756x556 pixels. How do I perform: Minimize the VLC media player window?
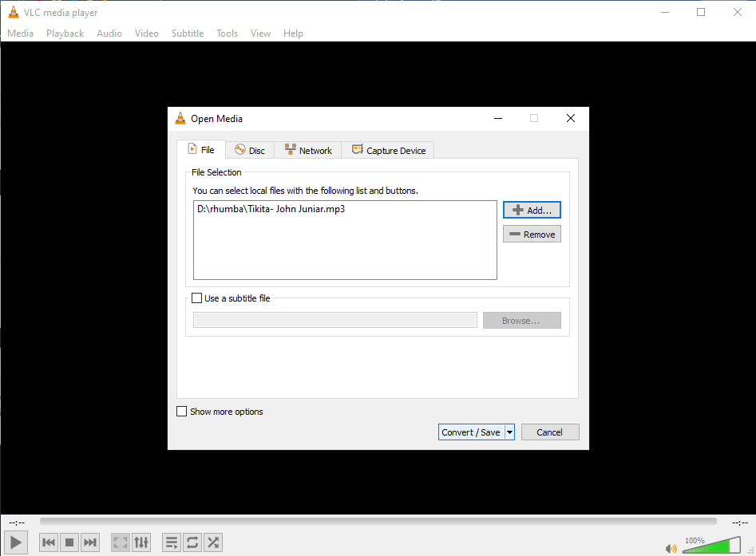coord(665,12)
